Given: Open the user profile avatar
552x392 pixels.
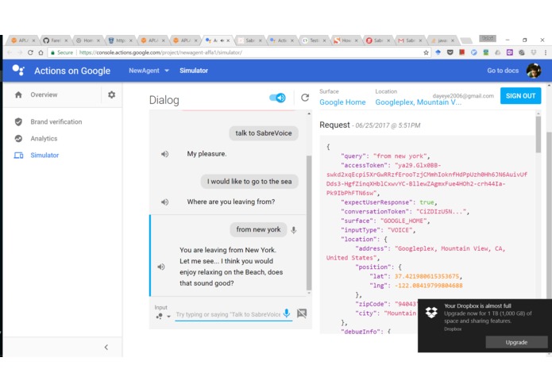Looking at the screenshot, I should [534, 71].
